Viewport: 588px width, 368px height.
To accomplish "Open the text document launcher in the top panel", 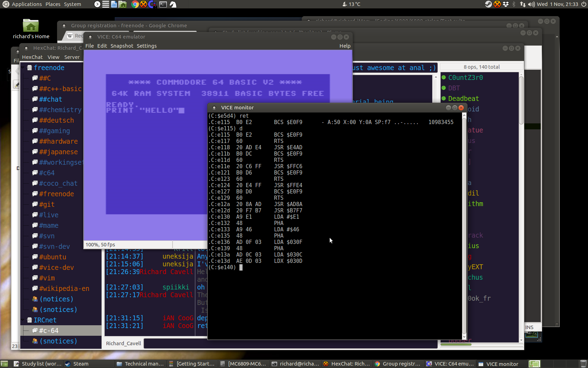I will click(114, 4).
